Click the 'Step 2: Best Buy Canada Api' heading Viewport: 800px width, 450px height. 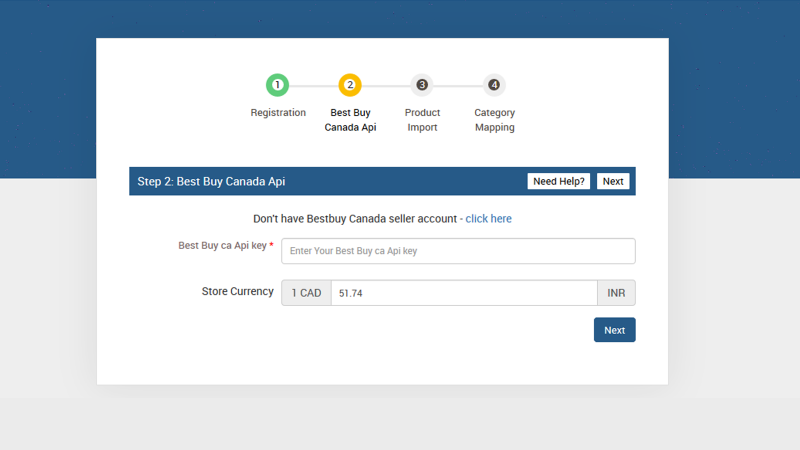coord(211,182)
